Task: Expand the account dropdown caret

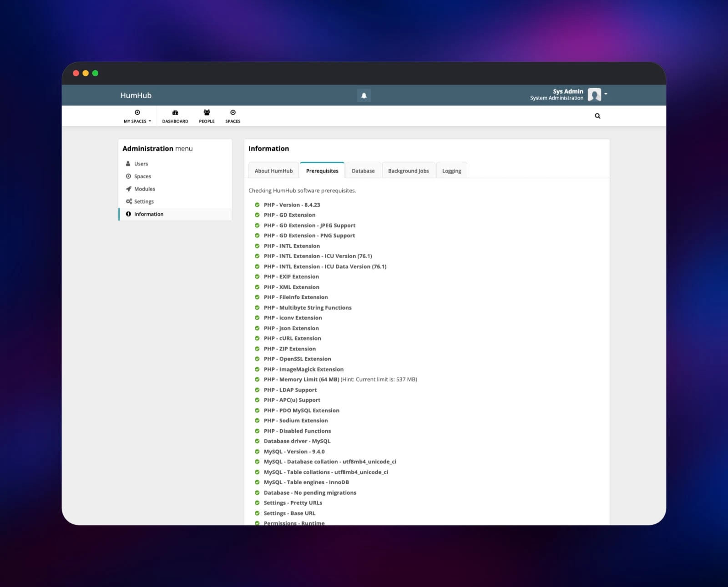Action: point(606,94)
